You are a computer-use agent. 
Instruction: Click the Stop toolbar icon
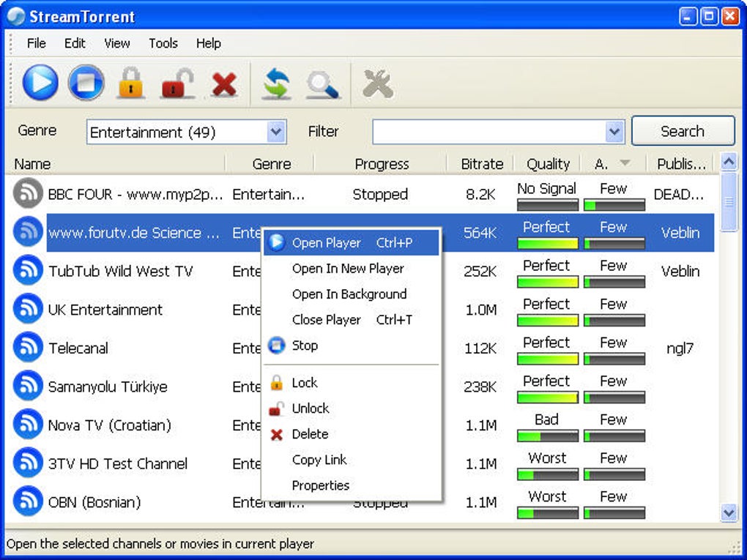click(86, 83)
